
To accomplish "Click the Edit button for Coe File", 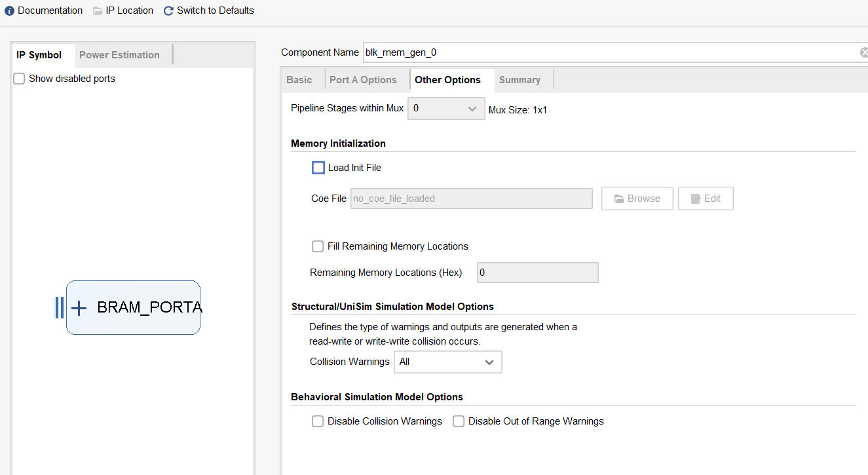I will [706, 199].
